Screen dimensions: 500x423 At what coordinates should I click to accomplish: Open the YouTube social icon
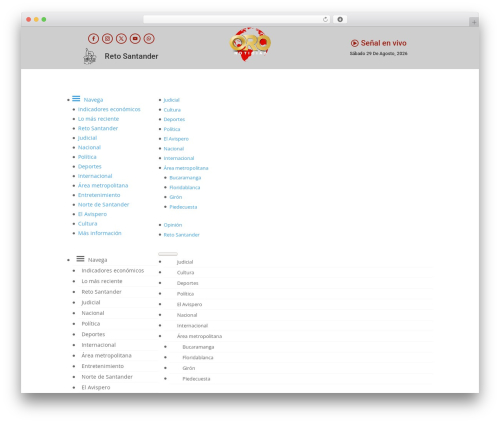pos(135,39)
